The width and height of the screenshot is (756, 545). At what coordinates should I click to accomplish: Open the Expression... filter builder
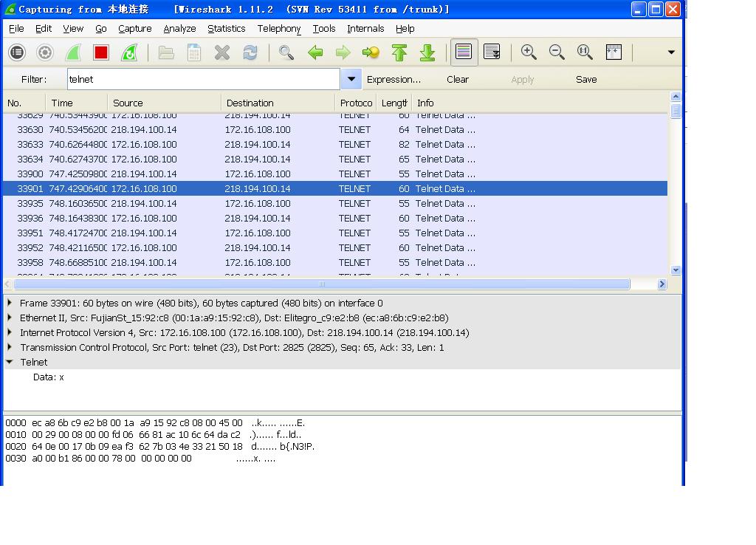pyautogui.click(x=394, y=80)
